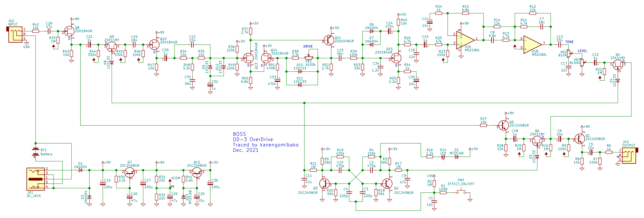Image resolution: width=644 pixels, height=218 pixels.
Task: Select the 'GND' label under input jack
Action: 27,47
